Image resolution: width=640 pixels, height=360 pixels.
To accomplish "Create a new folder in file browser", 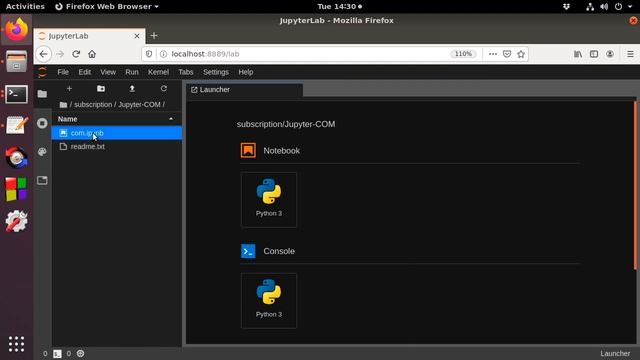I will 101,89.
